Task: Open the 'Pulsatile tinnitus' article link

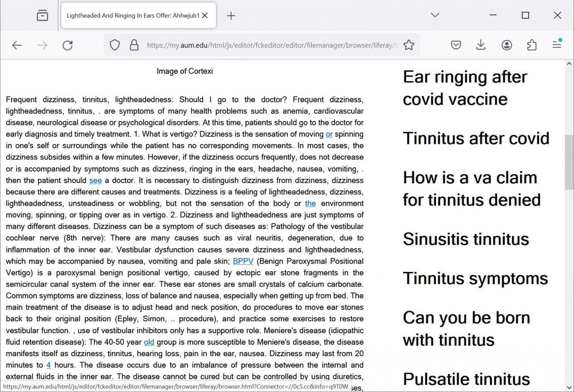Action: (466, 379)
